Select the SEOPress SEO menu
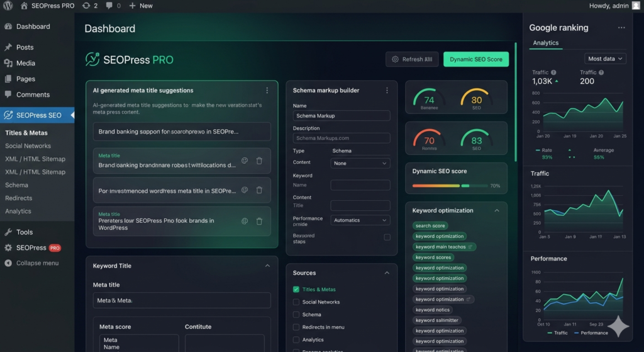644x352 pixels. [37, 115]
